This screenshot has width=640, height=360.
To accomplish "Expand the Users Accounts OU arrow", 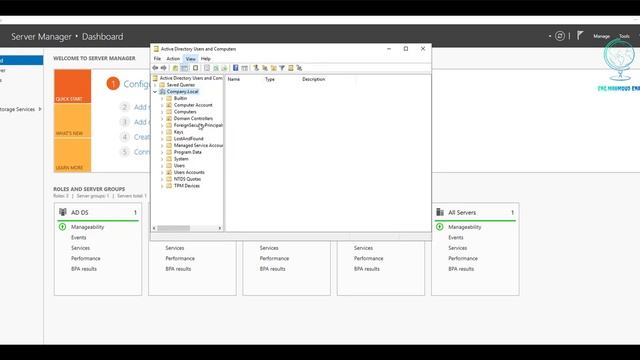I will (x=162, y=173).
